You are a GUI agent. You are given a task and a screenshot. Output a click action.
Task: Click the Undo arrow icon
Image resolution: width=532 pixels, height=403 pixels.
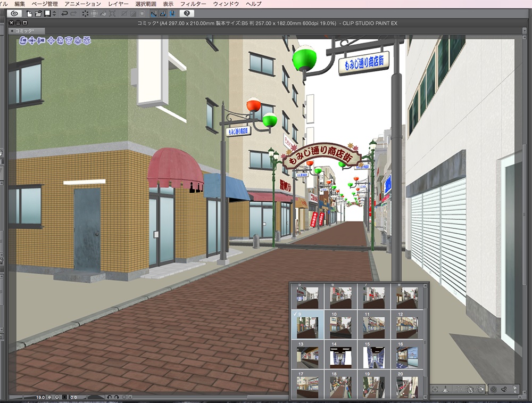64,13
